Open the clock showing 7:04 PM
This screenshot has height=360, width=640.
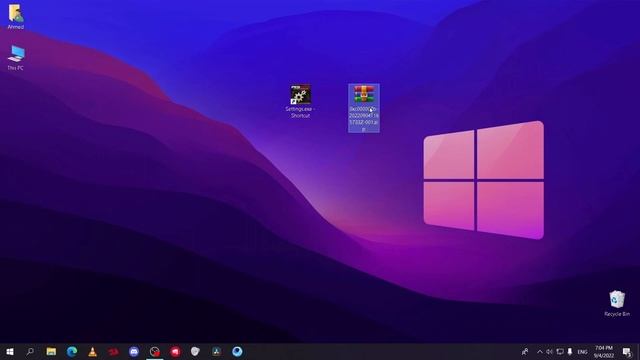coord(604,351)
